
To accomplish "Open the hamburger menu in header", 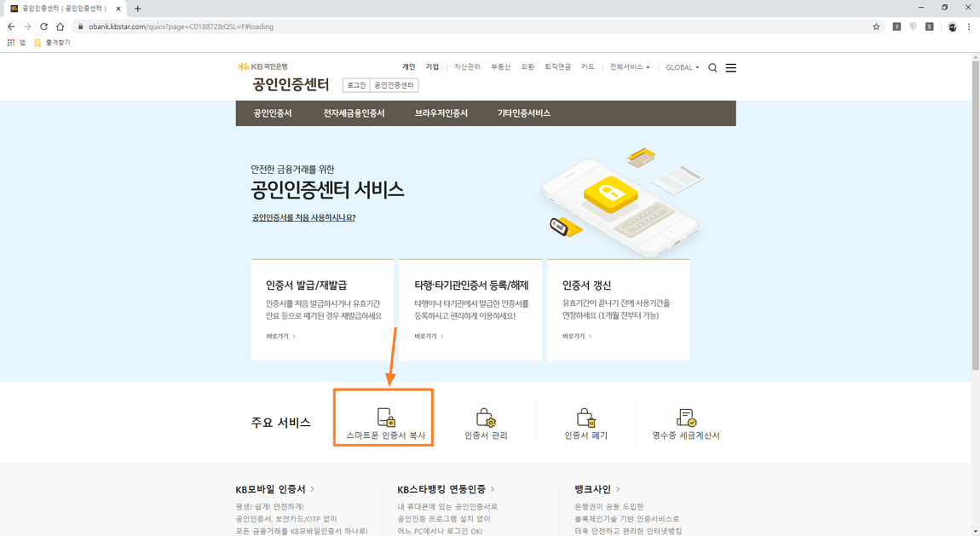I will pos(730,67).
